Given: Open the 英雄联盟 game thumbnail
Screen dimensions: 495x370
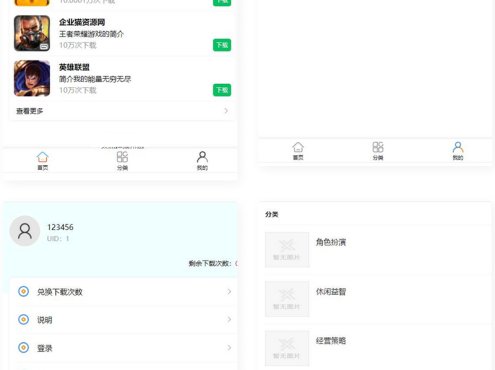Looking at the screenshot, I should click(x=32, y=78).
